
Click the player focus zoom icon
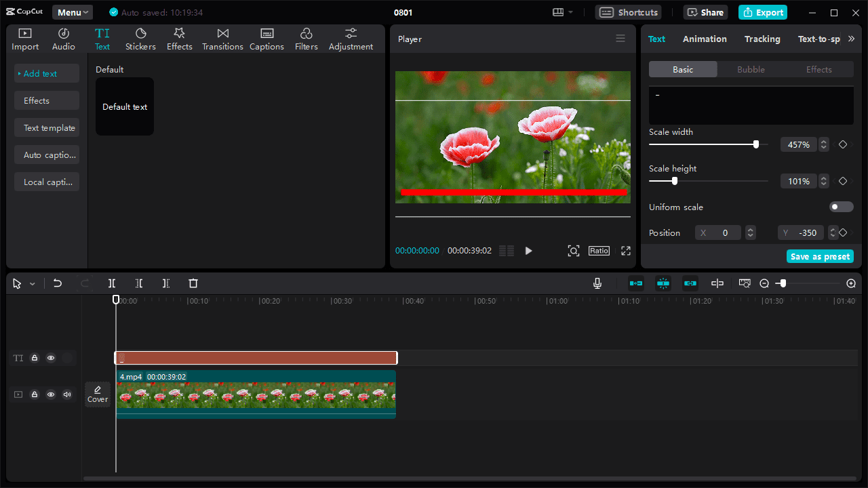(574, 251)
